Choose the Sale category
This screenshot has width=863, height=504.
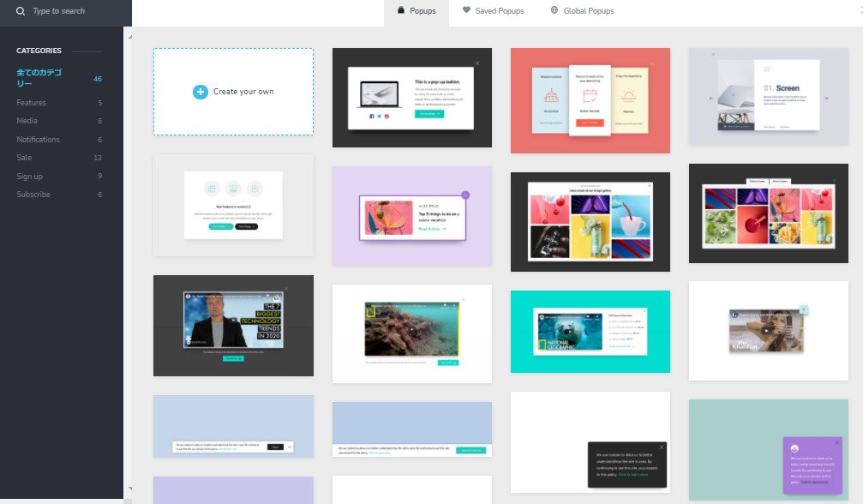click(24, 158)
